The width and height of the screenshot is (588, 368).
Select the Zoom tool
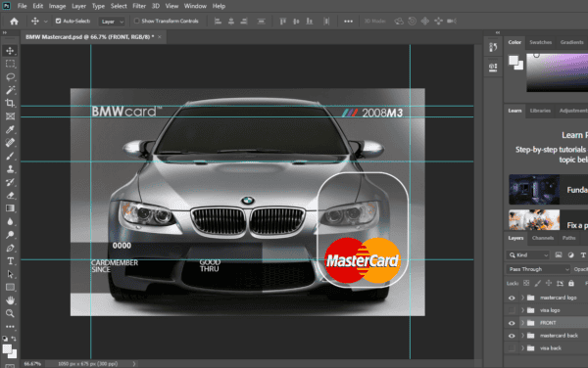point(10,313)
